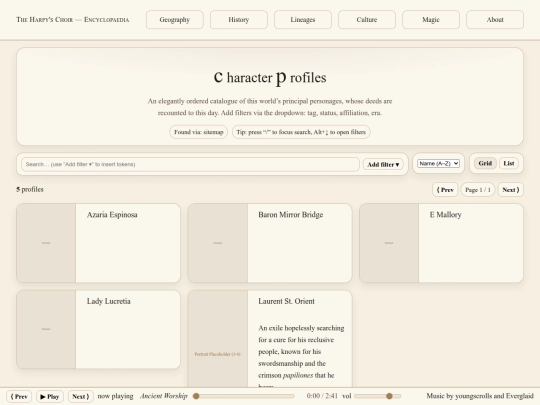Start music with the Play button
The image size is (540, 405).
tap(50, 397)
